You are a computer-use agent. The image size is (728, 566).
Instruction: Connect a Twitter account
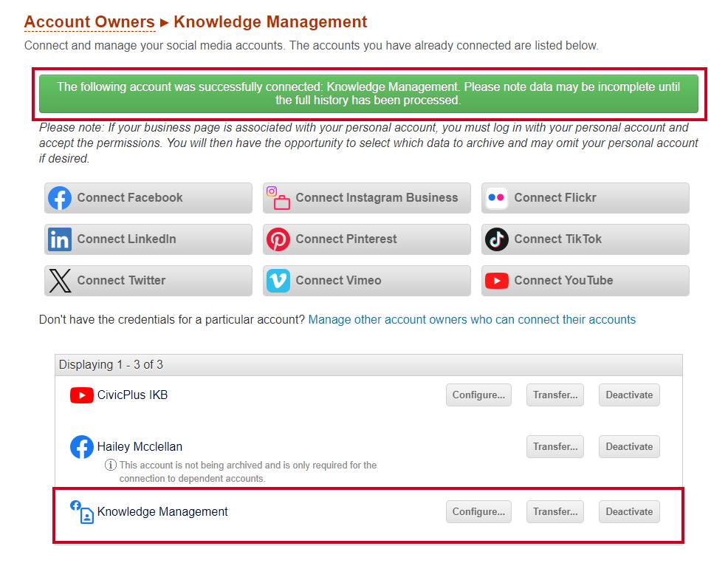(x=148, y=281)
